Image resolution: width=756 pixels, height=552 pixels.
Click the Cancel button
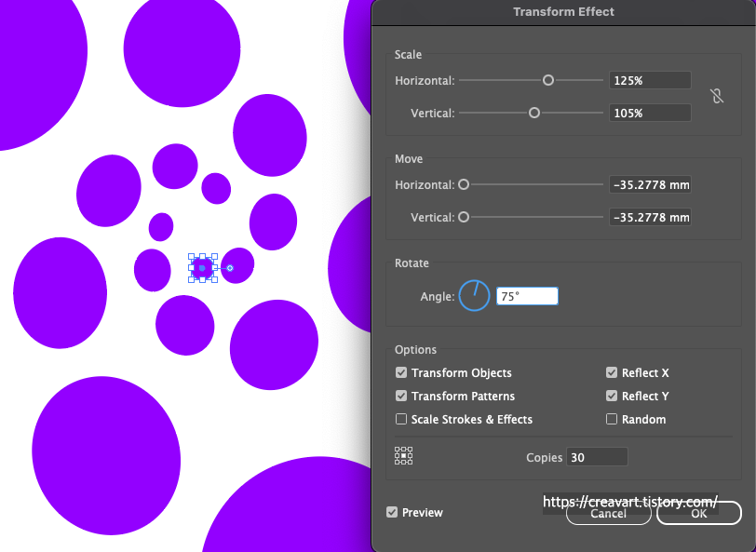[609, 513]
